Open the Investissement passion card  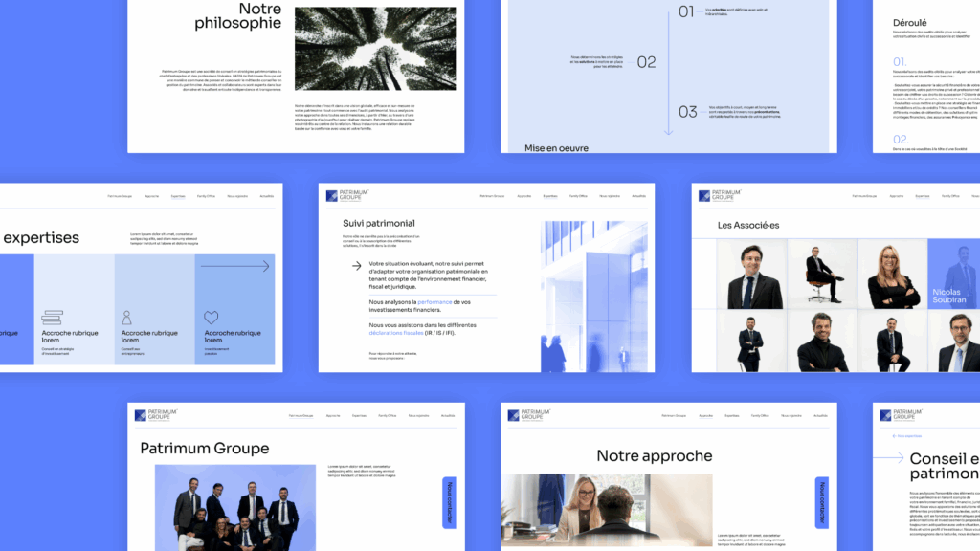coord(234,310)
